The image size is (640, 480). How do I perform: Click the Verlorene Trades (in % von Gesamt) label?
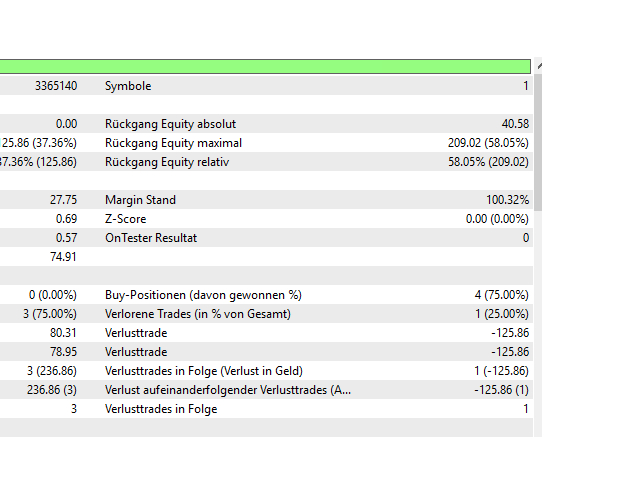[x=198, y=314]
